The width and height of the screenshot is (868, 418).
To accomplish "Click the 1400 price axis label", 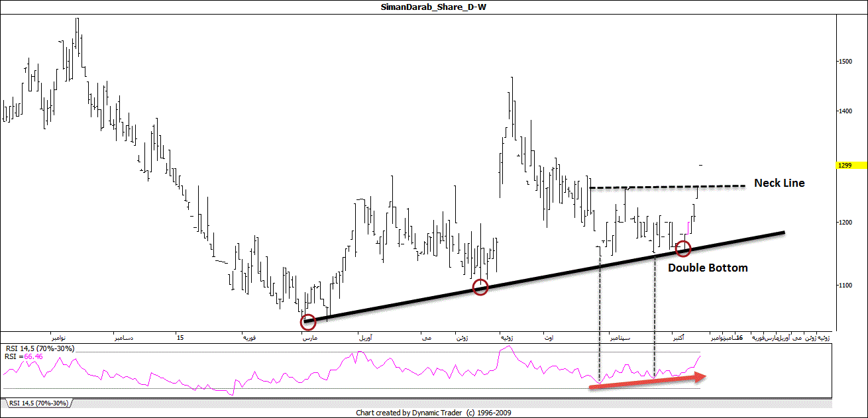I will [x=843, y=111].
